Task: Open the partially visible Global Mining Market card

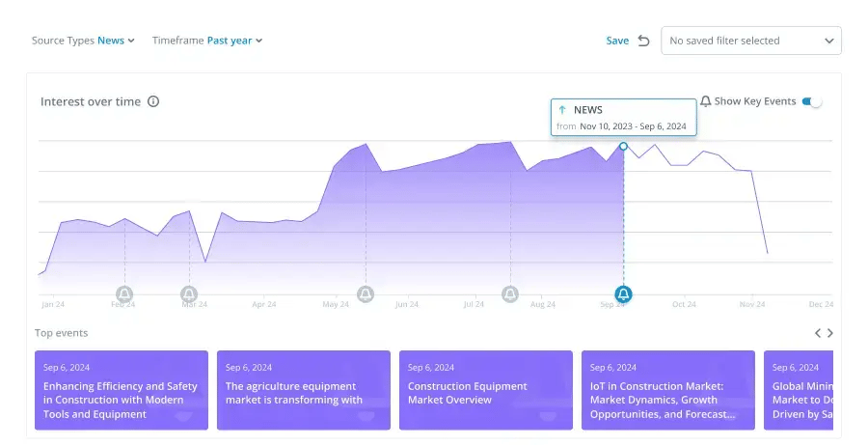Action: coord(799,390)
